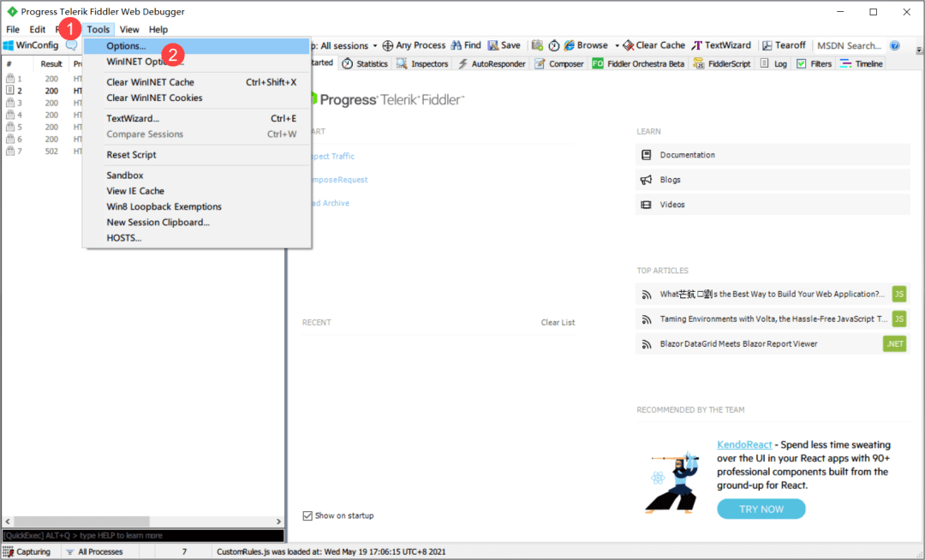Screen dimensions: 925x560
Task: Open the Filters tab
Action: [x=815, y=63]
